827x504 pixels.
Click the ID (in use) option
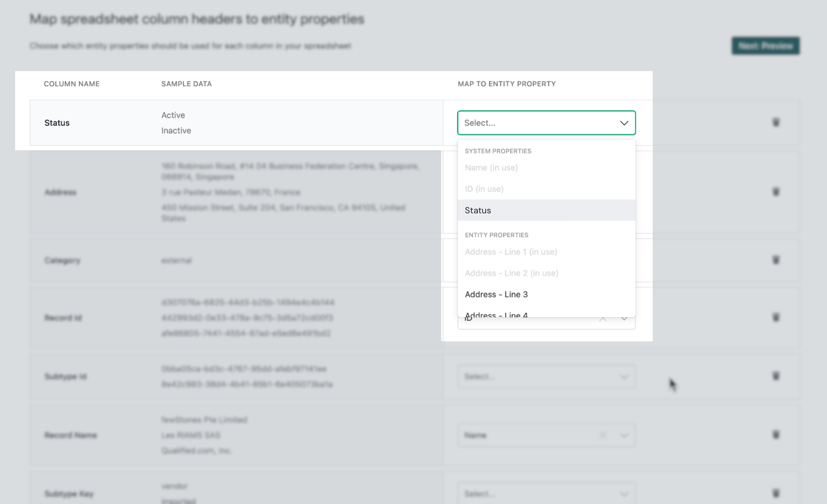point(546,189)
